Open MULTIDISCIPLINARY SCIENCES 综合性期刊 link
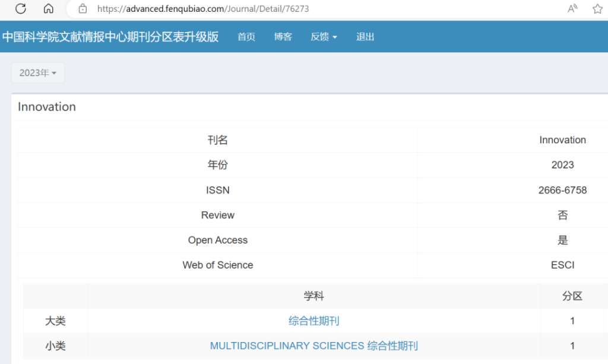 click(313, 346)
